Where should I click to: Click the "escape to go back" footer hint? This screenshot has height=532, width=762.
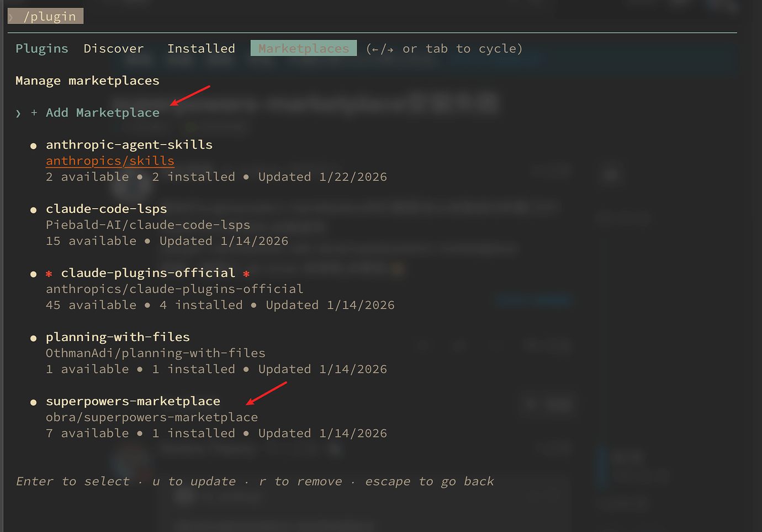(429, 481)
